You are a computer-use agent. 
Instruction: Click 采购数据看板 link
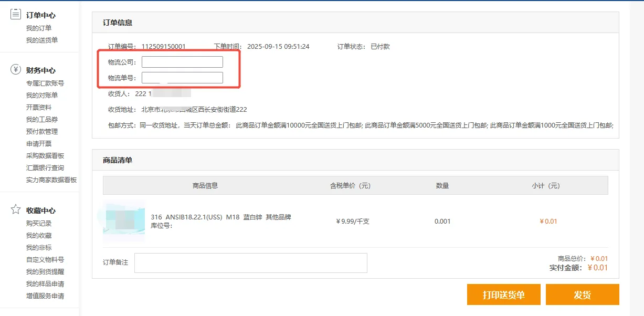point(45,156)
